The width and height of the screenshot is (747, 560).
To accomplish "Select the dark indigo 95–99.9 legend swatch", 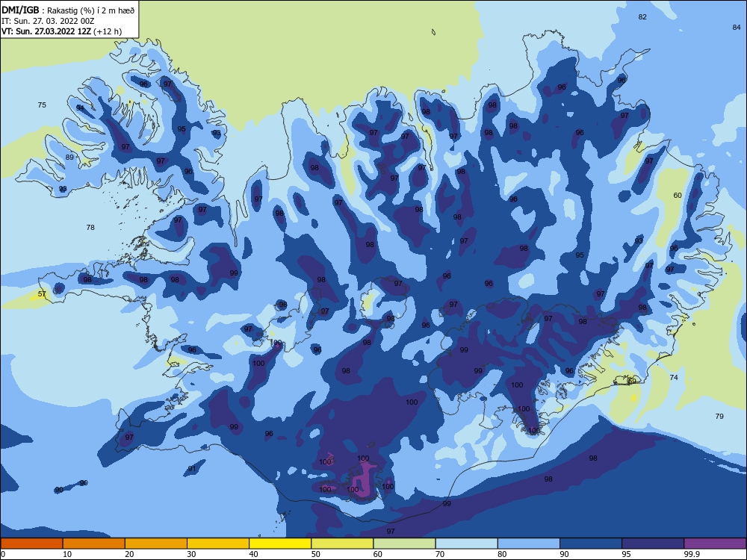I will (653, 544).
